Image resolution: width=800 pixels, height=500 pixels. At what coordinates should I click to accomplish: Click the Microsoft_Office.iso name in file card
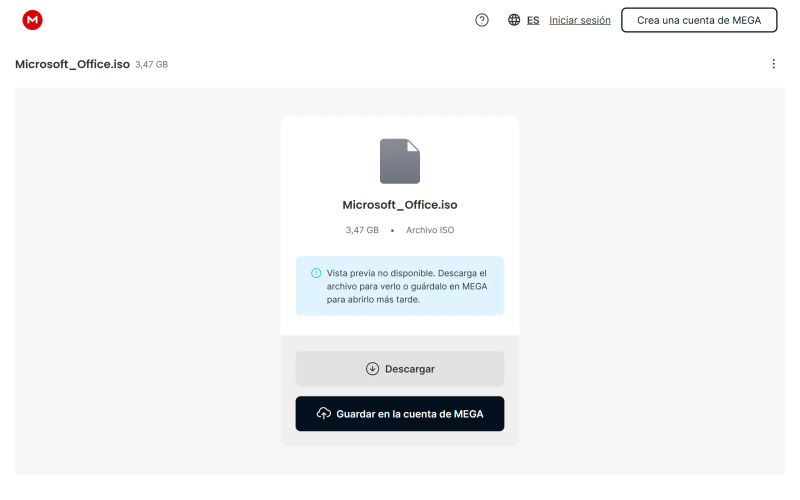[x=400, y=205]
